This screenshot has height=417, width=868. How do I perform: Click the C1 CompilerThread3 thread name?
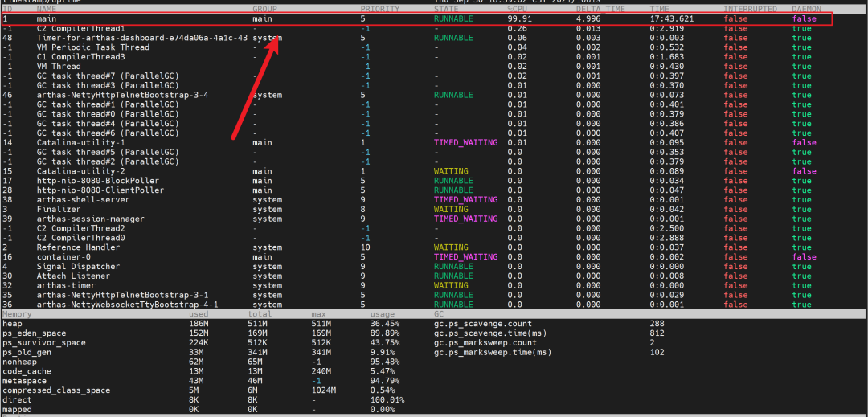pyautogui.click(x=81, y=57)
